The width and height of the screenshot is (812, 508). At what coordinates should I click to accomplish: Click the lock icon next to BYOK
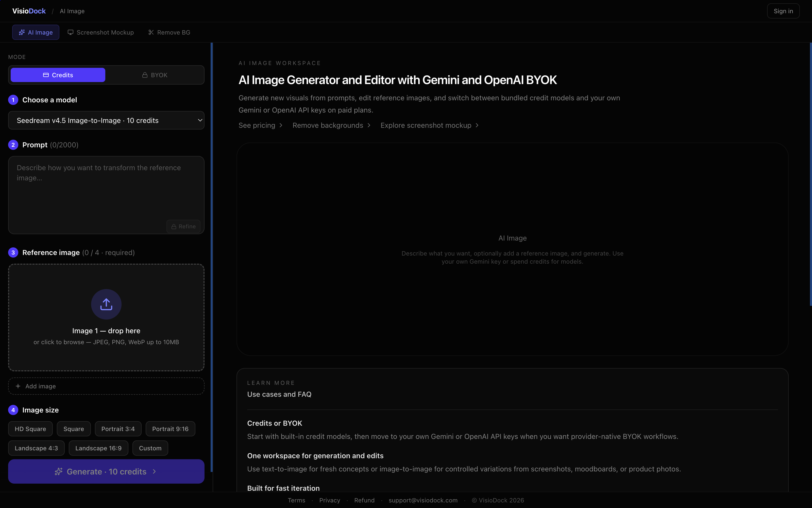point(145,75)
